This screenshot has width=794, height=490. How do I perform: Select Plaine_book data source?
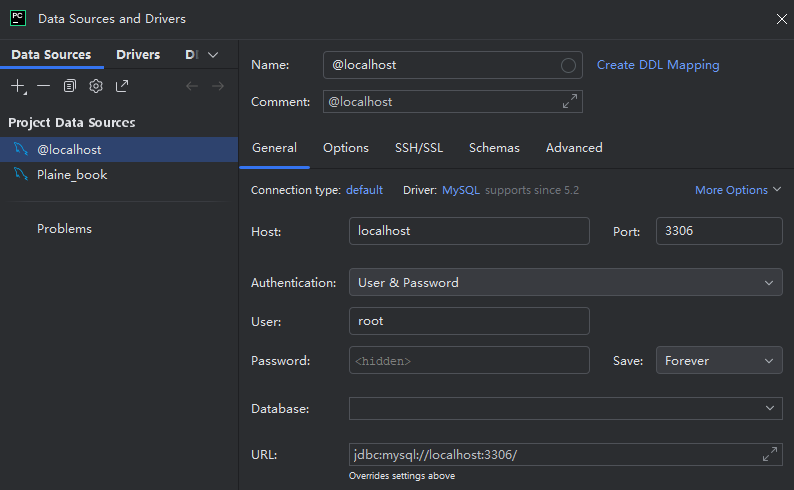[x=72, y=174]
